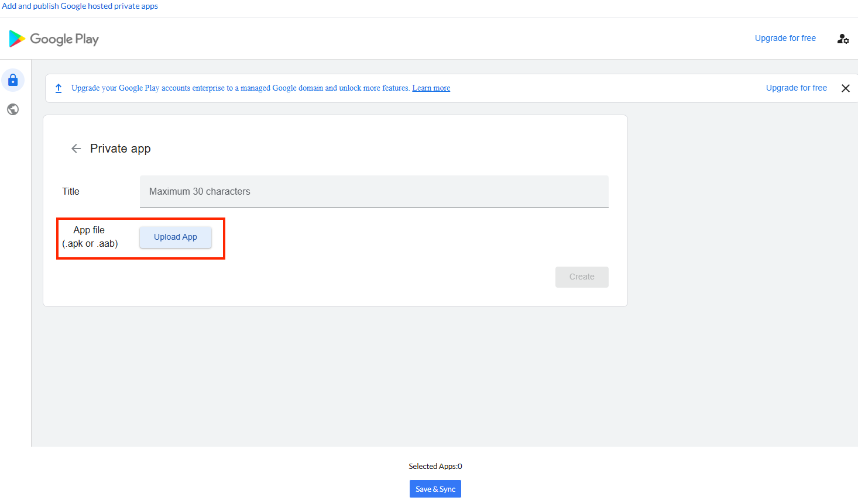The image size is (858, 504).
Task: Click the banner upgrade message text
Action: click(x=240, y=88)
